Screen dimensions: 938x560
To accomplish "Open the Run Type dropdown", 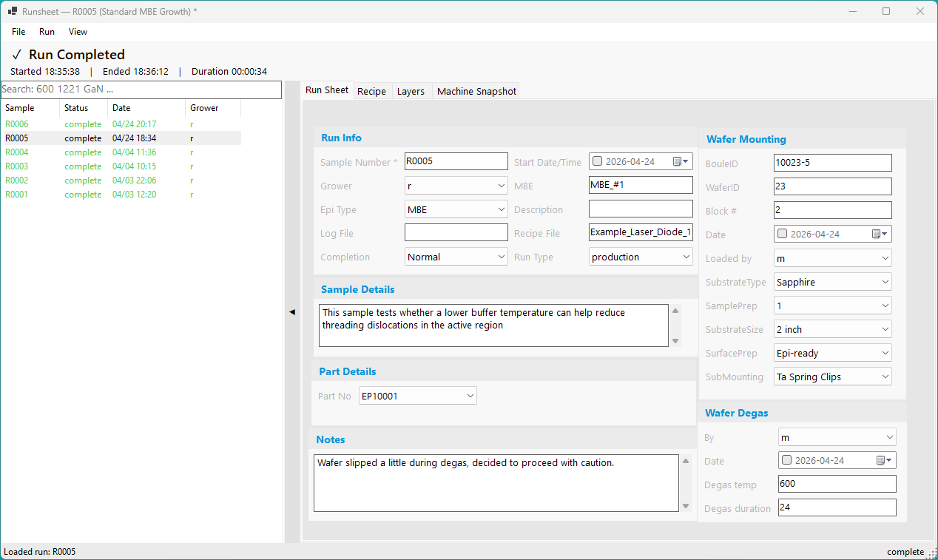I will coord(641,257).
